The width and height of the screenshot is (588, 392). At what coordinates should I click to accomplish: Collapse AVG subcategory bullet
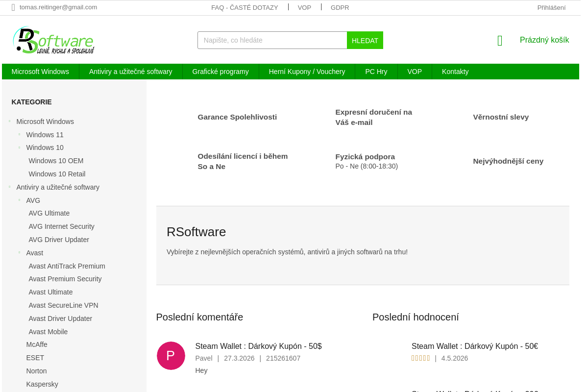[19, 200]
